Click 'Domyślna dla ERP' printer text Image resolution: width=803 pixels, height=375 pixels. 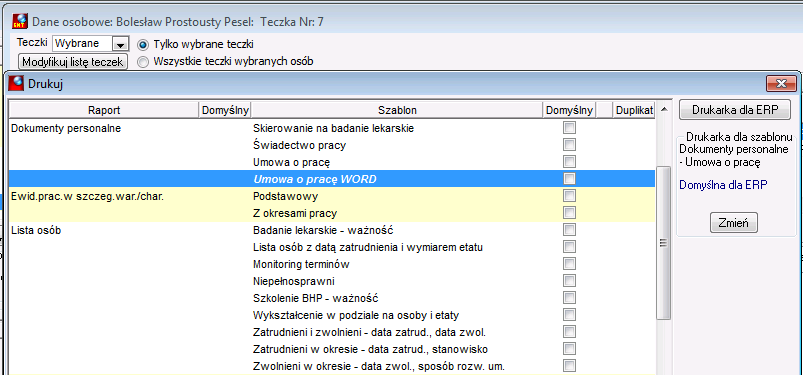point(723,185)
